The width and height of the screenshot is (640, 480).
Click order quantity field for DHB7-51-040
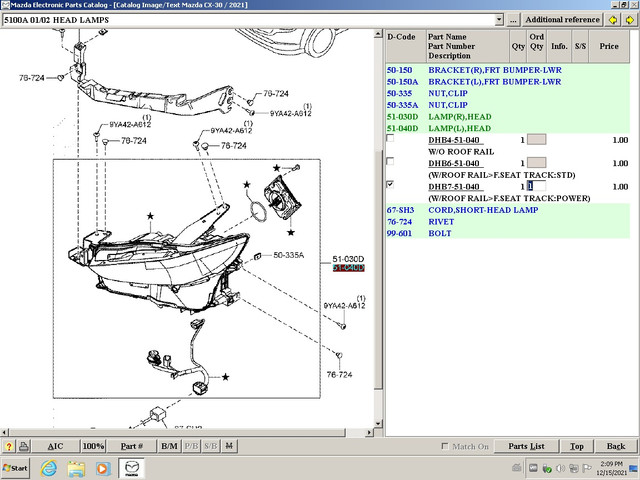tap(536, 186)
